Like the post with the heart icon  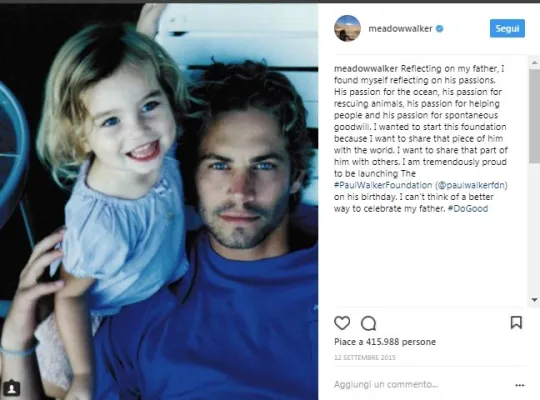tap(342, 323)
